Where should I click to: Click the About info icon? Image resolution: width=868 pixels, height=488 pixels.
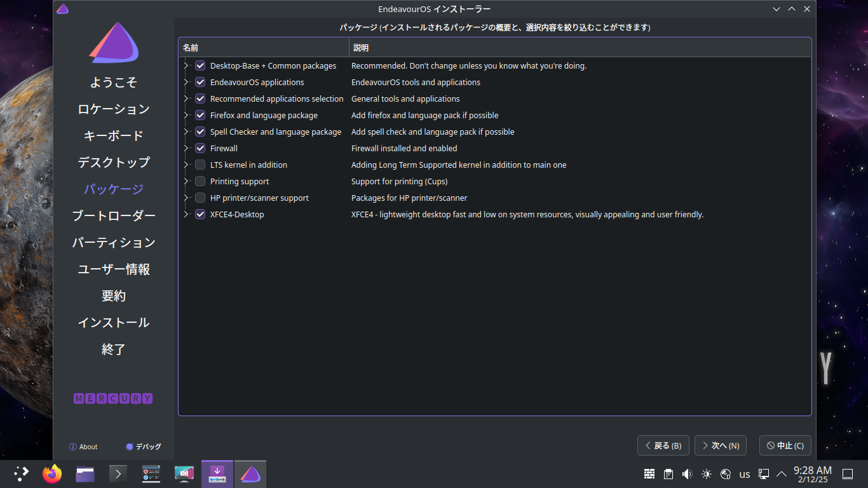73,447
